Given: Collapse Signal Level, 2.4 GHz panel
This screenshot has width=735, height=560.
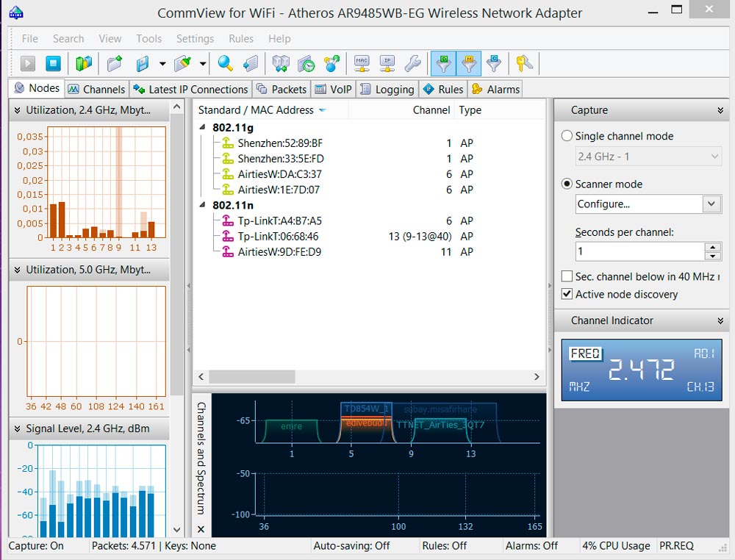Looking at the screenshot, I should pyautogui.click(x=18, y=428).
